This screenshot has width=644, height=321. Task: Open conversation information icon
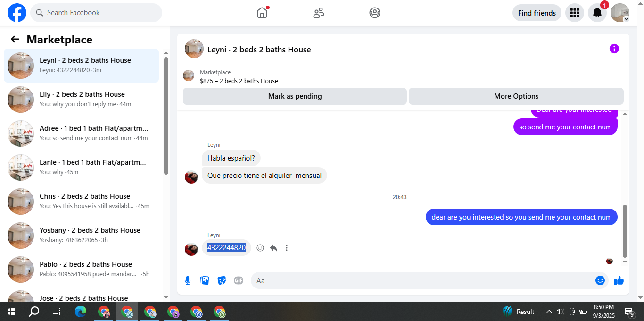(x=614, y=49)
